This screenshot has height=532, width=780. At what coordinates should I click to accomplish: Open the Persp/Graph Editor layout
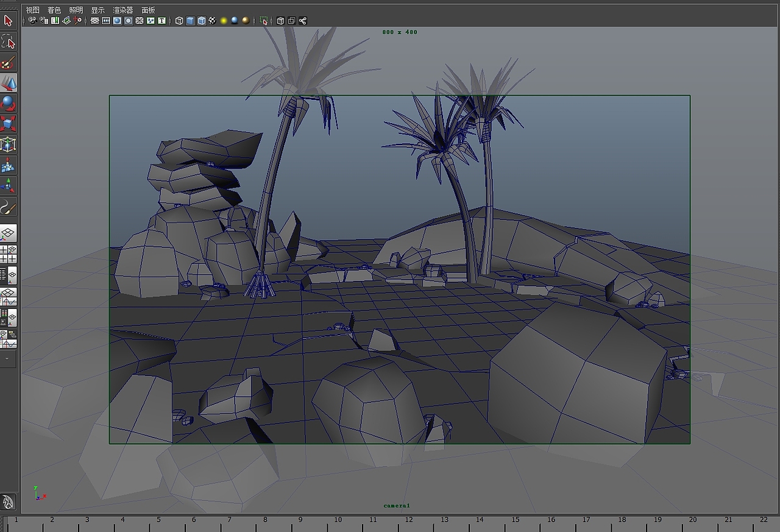[x=8, y=297]
